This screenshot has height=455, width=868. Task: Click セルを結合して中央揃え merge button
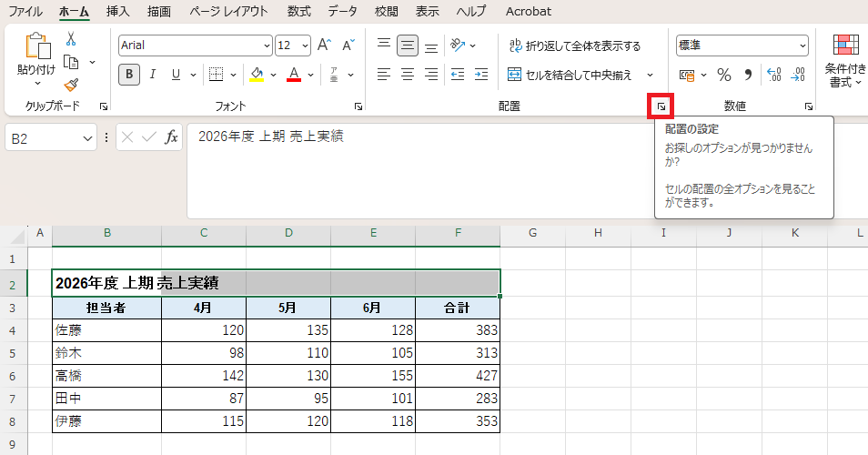click(x=570, y=75)
